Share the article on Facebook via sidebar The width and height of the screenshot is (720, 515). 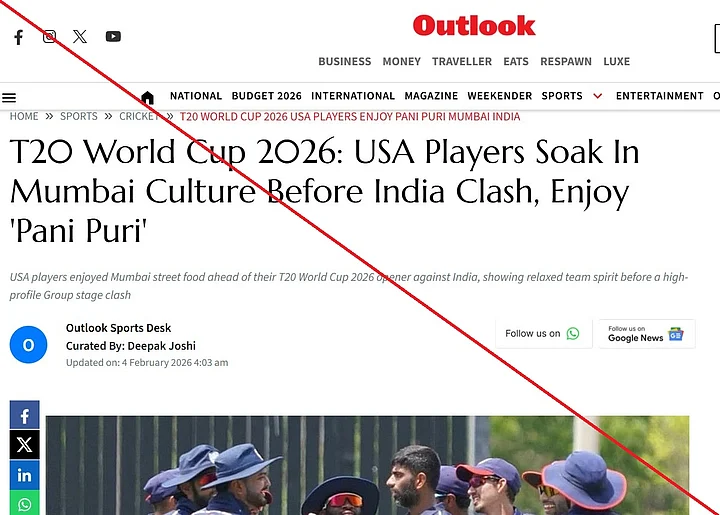pyautogui.click(x=24, y=415)
